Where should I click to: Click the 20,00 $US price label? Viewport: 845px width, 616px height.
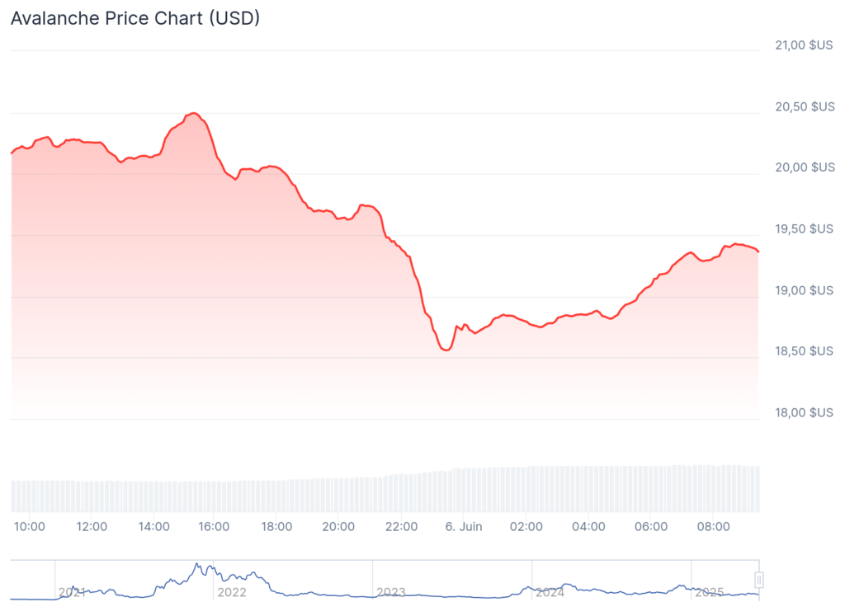(805, 167)
